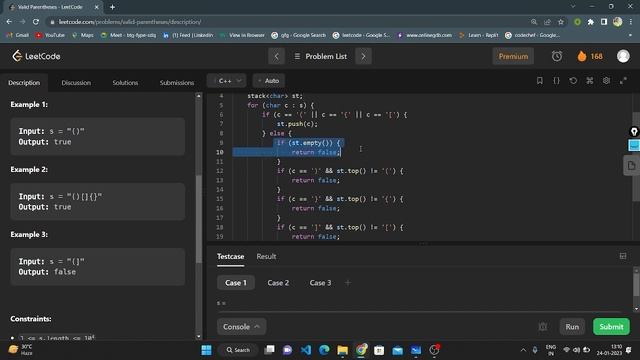640x360 pixels.
Task: Open the C++ language dropdown
Action: pyautogui.click(x=227, y=81)
